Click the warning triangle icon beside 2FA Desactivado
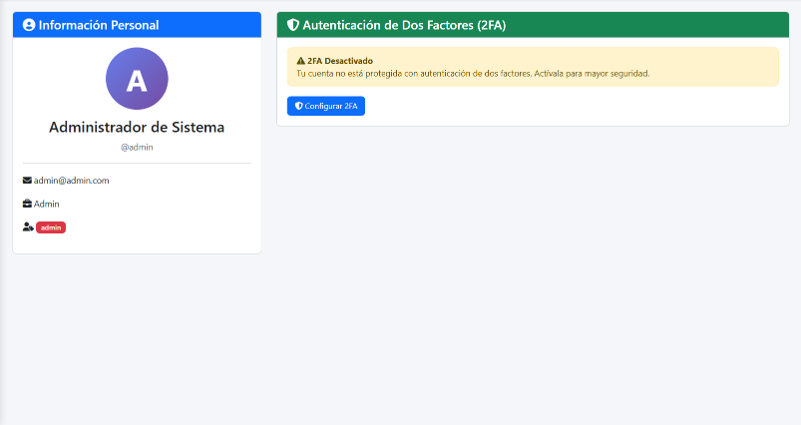The width and height of the screenshot is (801, 425). pos(301,61)
